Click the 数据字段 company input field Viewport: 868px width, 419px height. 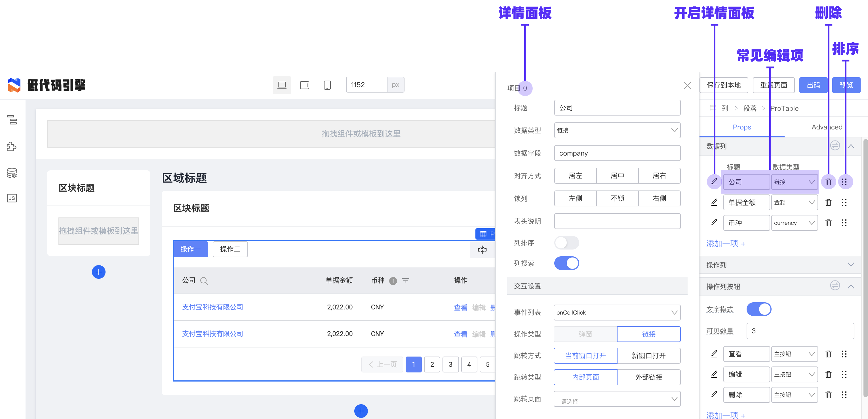[617, 153]
